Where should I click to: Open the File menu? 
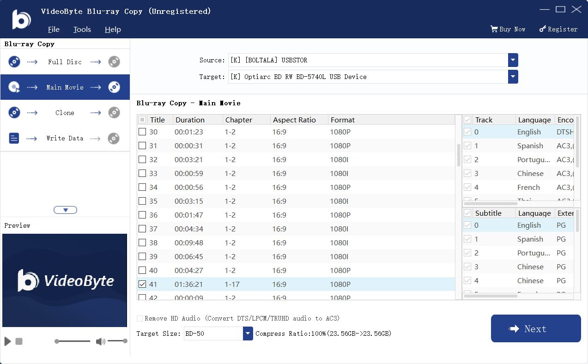pyautogui.click(x=54, y=29)
